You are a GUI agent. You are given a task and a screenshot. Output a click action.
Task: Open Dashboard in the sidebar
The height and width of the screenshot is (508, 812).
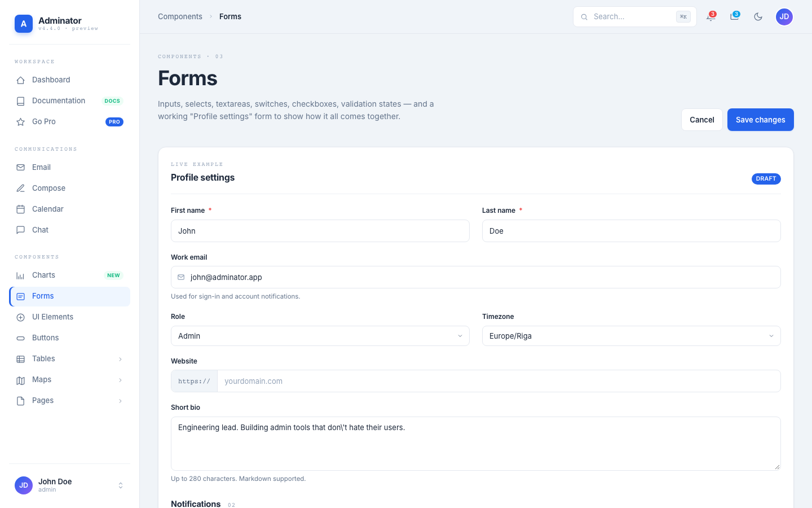coord(70,80)
